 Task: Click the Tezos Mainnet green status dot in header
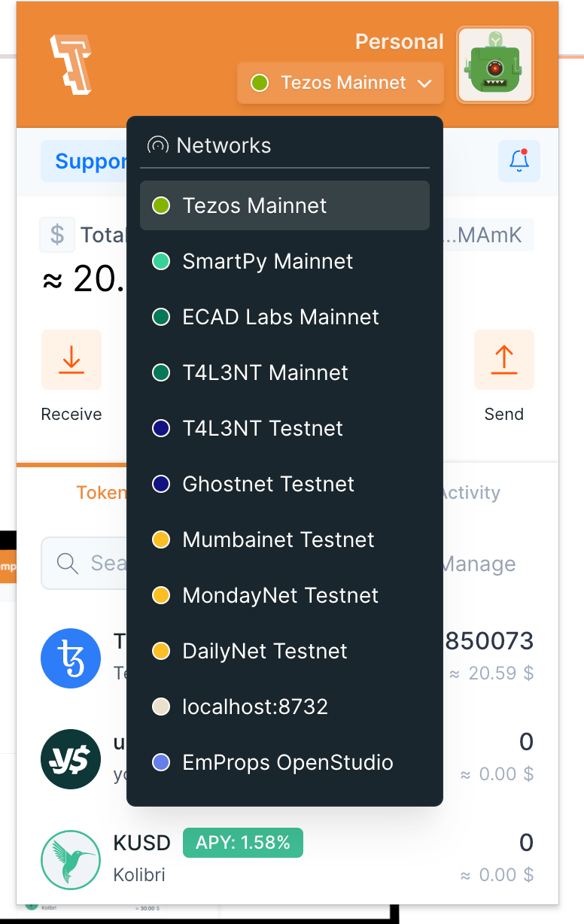[260, 83]
